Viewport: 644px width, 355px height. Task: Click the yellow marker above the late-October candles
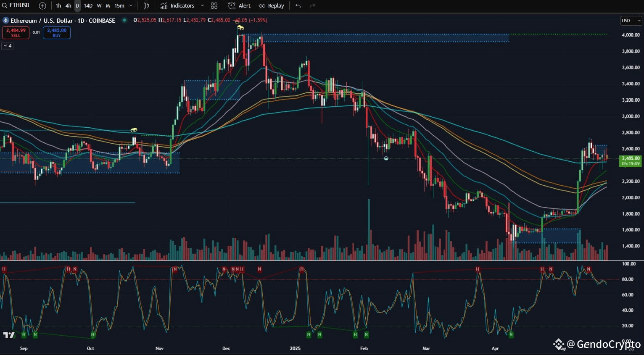(134, 130)
